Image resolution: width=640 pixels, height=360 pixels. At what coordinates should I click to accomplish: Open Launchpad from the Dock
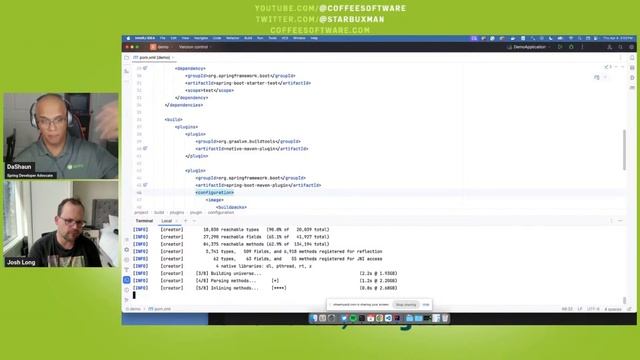coord(322,318)
